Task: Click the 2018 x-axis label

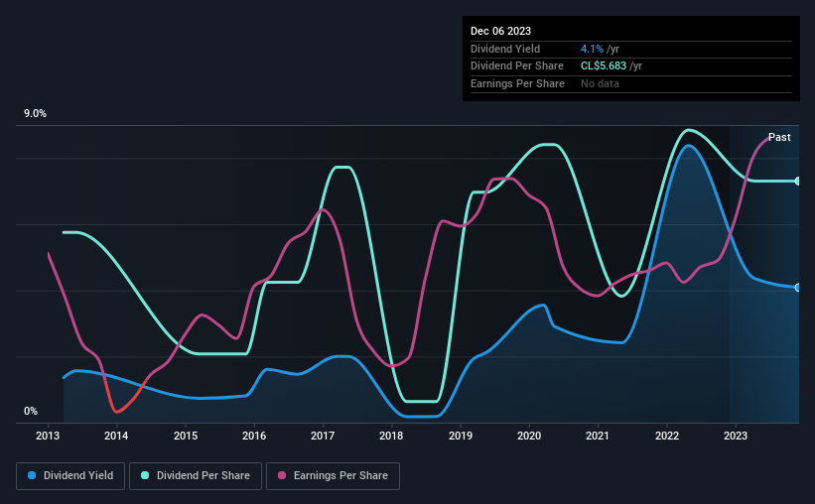Action: click(391, 436)
